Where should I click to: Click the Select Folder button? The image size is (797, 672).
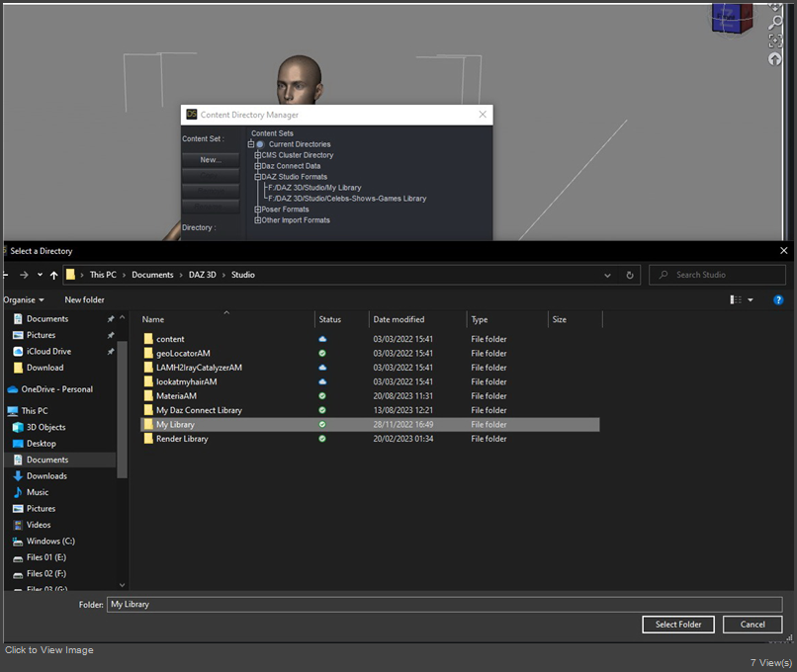pos(678,625)
